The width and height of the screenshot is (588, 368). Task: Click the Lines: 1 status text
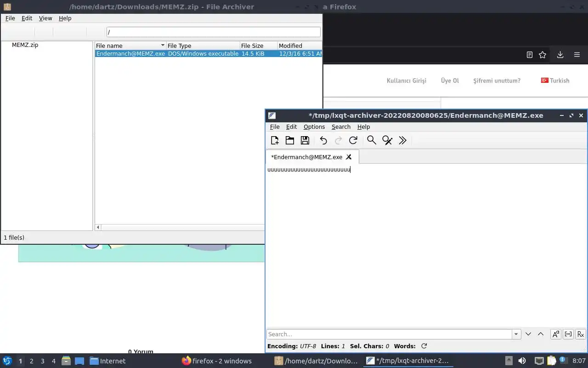click(x=334, y=346)
